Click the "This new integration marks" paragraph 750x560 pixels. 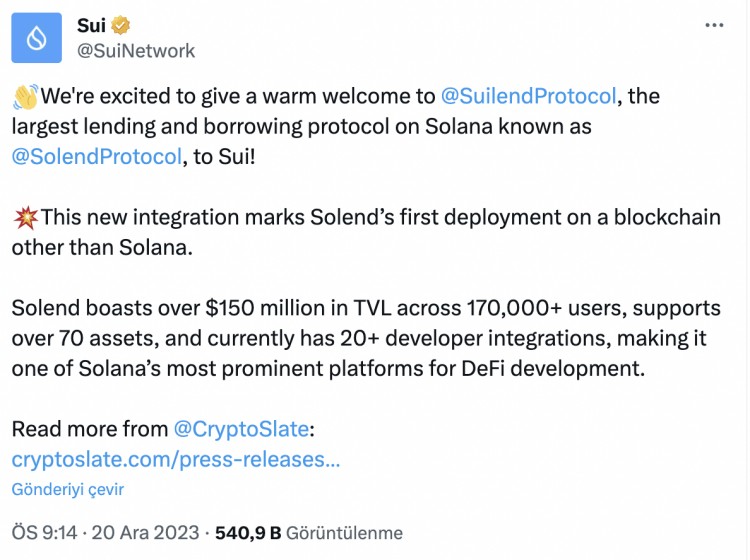point(366,232)
